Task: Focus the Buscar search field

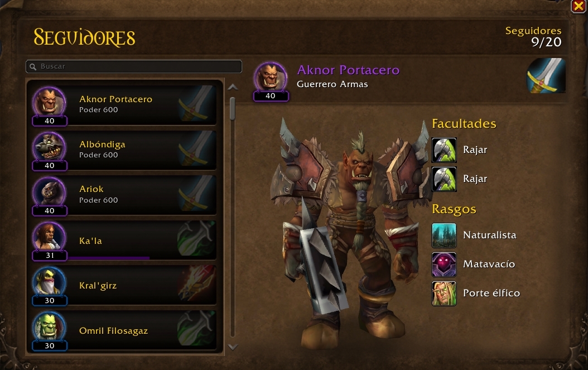Action: tap(134, 67)
